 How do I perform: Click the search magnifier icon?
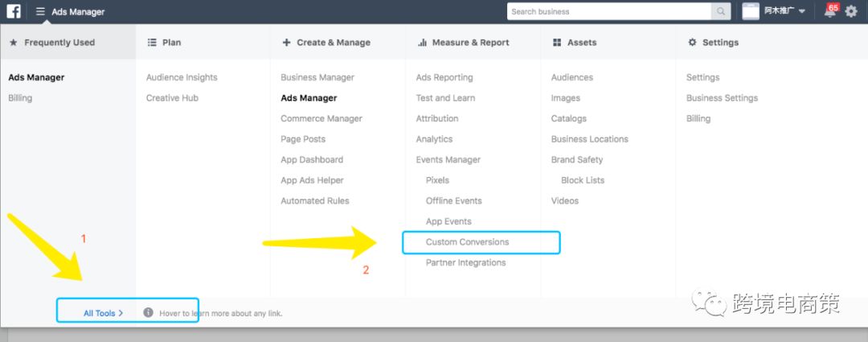coord(721,11)
